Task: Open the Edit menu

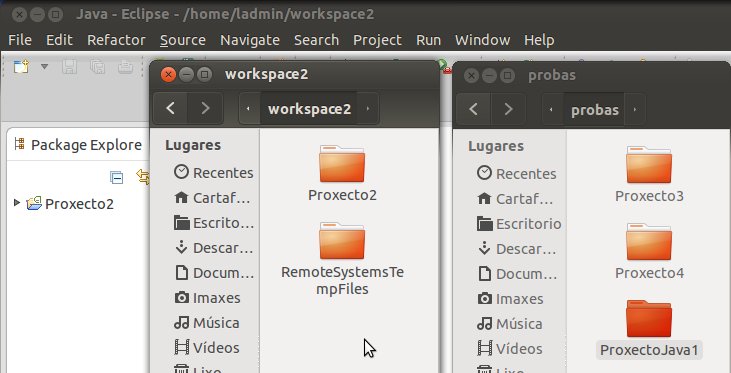Action: pyautogui.click(x=59, y=40)
